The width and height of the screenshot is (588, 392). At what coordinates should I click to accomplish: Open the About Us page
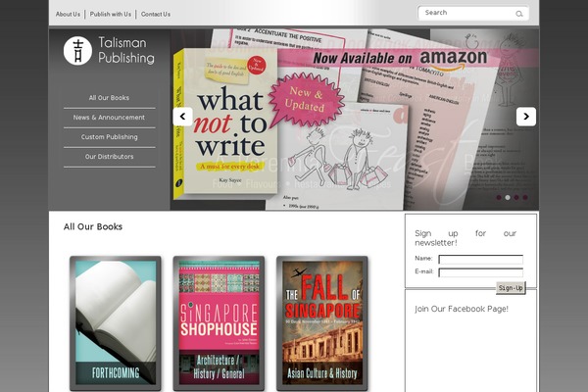tap(68, 15)
